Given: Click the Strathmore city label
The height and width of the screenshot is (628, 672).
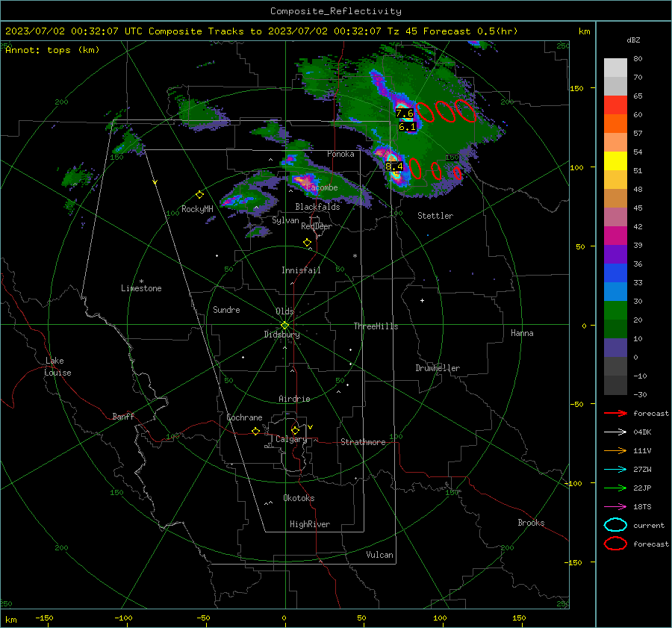Looking at the screenshot, I should 363,442.
